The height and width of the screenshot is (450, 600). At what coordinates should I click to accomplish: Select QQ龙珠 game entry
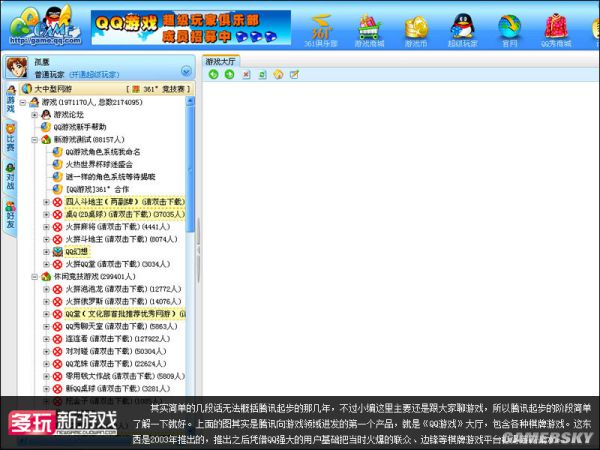(116, 364)
